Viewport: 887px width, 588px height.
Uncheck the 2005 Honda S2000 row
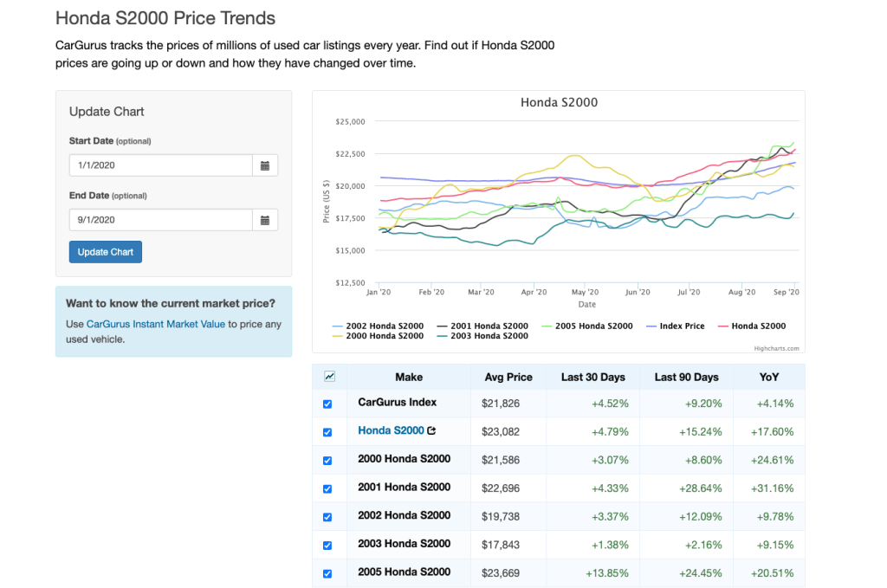tap(327, 572)
